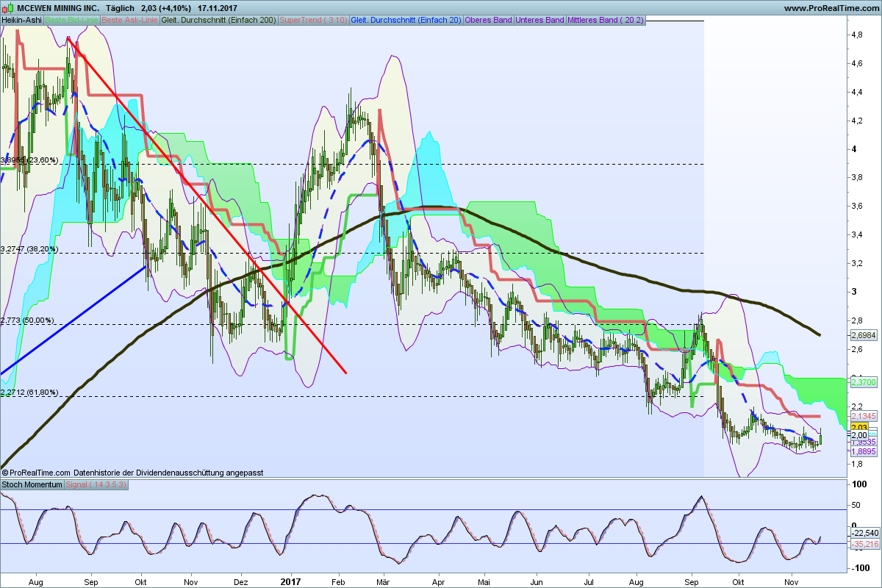Click the Aug label at the left edge of the time axis

click(x=36, y=581)
